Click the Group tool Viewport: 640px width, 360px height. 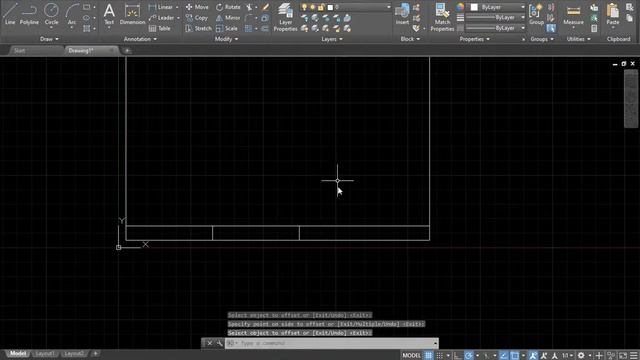point(536,13)
